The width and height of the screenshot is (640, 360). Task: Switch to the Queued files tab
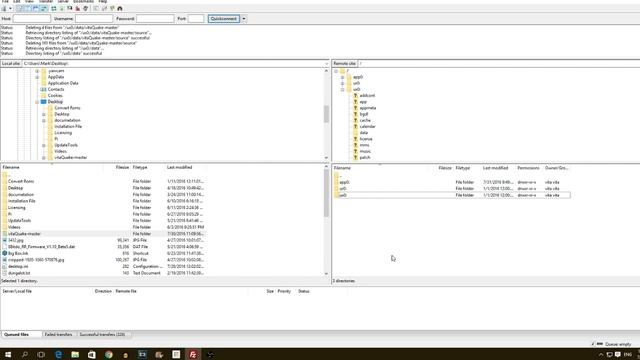coord(17,335)
